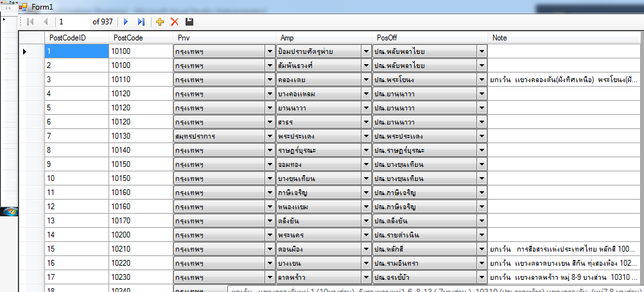Select the PostCode cell '10230'

click(141, 277)
